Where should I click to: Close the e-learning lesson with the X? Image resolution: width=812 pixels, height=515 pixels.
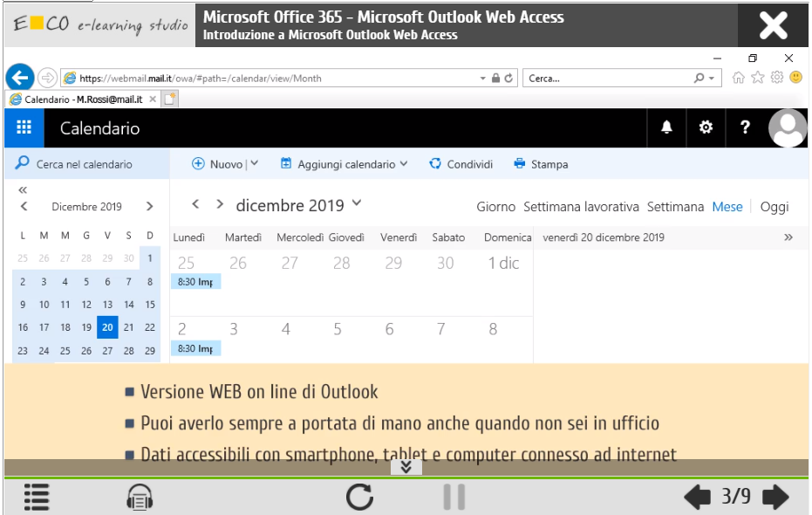click(x=773, y=25)
